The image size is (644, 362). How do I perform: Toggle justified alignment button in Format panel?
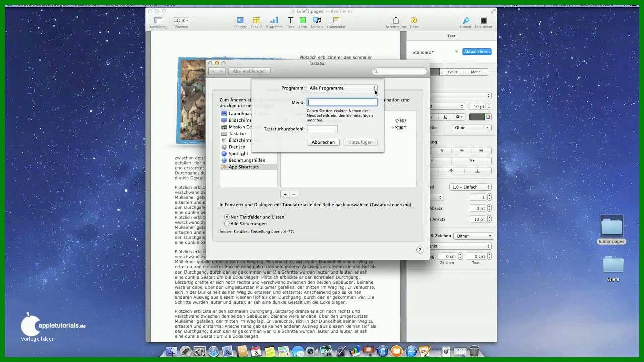(481, 151)
